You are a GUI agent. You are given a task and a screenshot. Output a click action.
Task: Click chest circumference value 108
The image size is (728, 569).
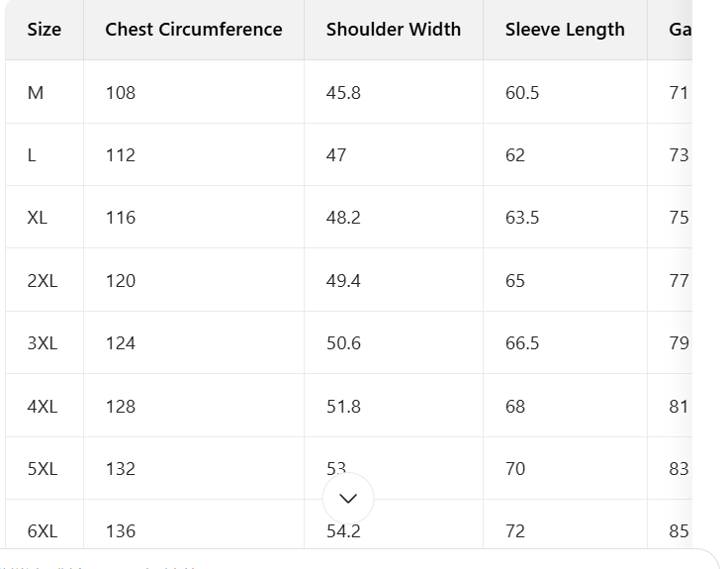[121, 93]
